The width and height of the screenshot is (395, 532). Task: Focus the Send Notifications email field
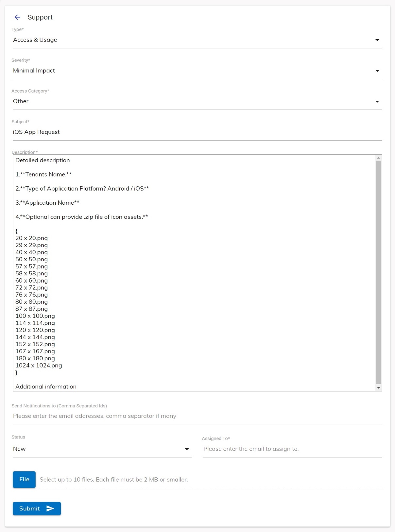tap(196, 416)
